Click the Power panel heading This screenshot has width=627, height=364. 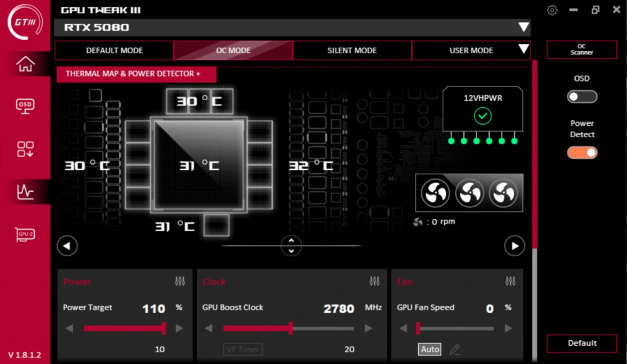(x=76, y=282)
